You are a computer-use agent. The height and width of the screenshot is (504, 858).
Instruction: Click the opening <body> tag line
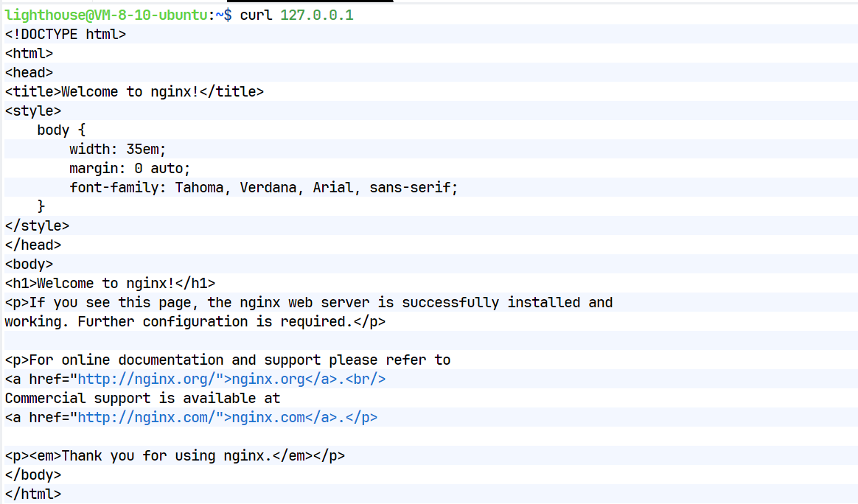29,265
